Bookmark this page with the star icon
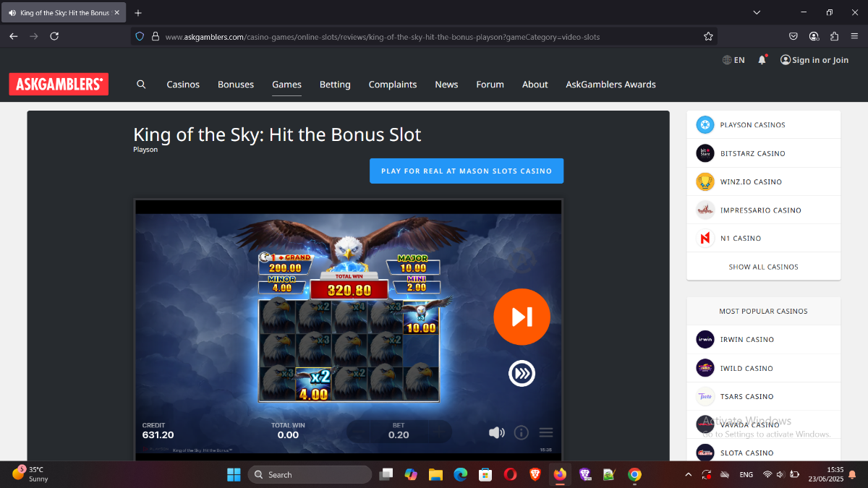The width and height of the screenshot is (868, 488). point(708,36)
